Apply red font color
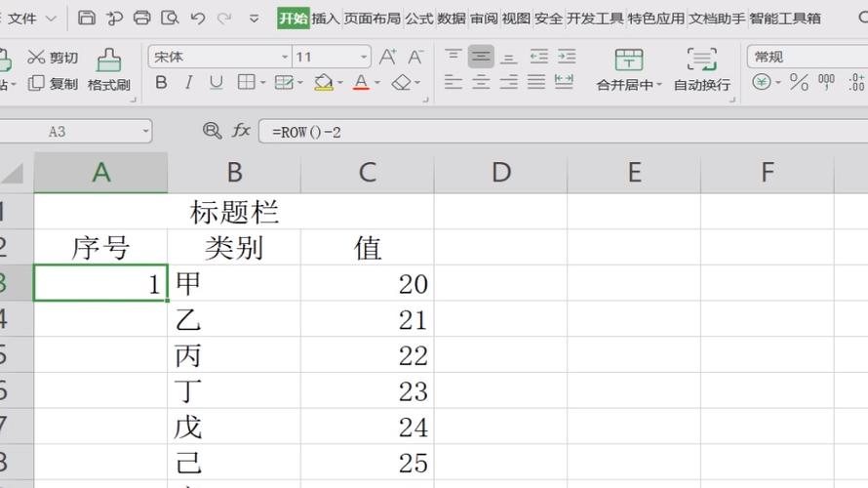This screenshot has height=488, width=868. 361,83
